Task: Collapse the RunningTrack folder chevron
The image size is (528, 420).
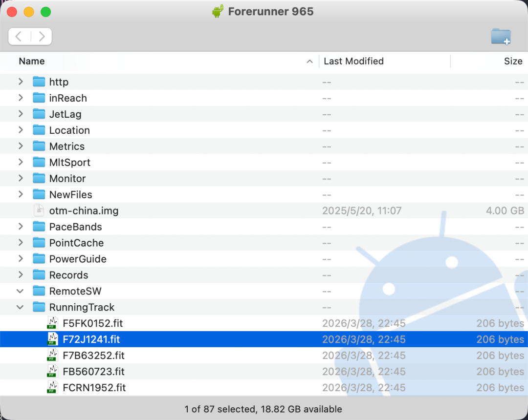Action: tap(20, 307)
